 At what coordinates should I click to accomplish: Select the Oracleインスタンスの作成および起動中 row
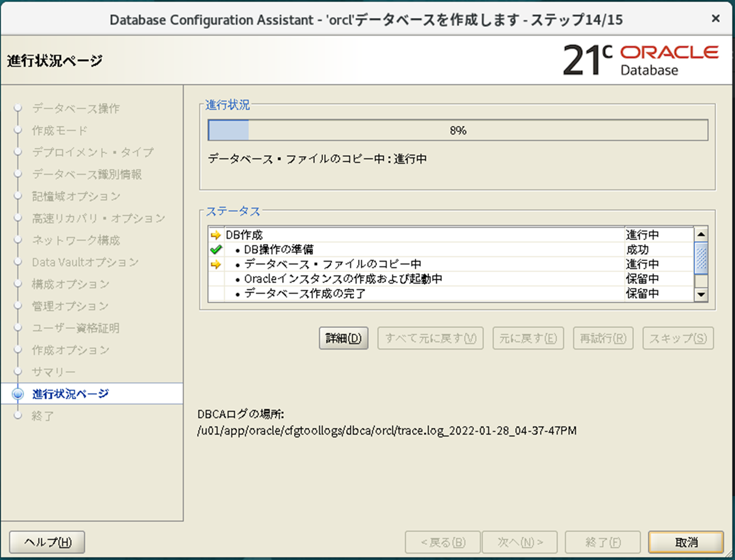click(x=451, y=279)
